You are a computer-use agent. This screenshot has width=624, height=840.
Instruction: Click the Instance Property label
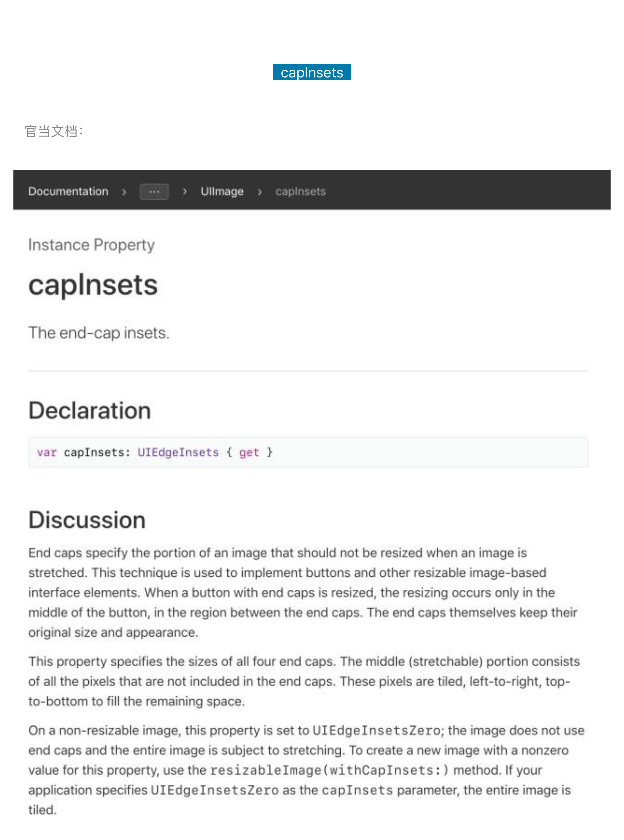[91, 245]
